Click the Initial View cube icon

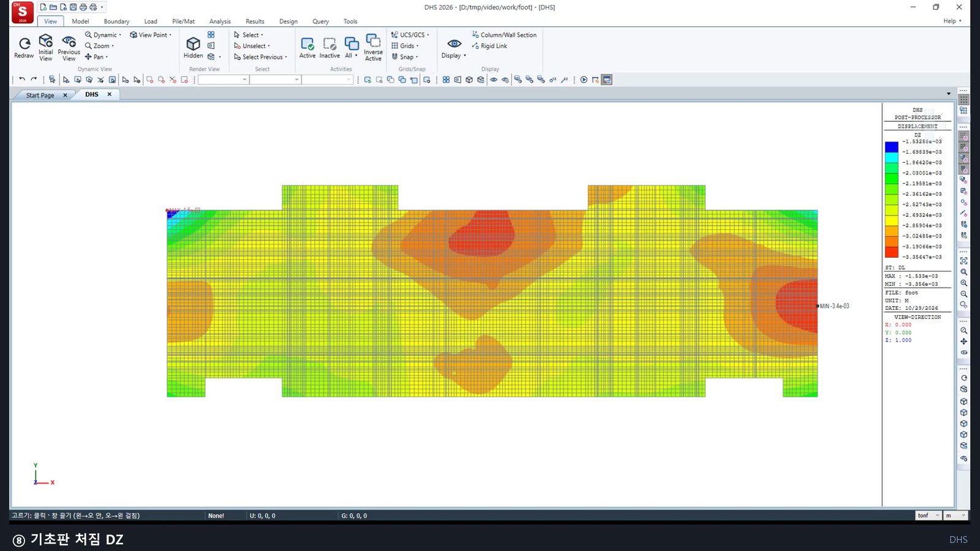(x=46, y=41)
